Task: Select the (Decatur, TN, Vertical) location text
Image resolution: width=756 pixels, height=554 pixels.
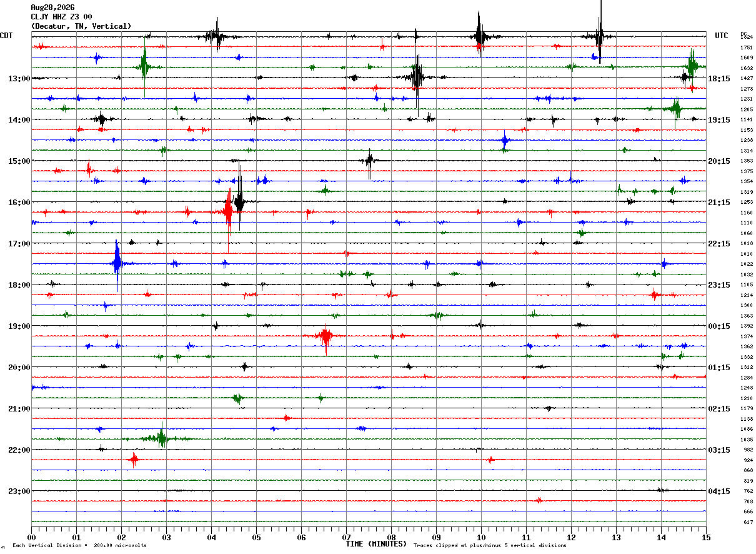Action: pyautogui.click(x=81, y=26)
